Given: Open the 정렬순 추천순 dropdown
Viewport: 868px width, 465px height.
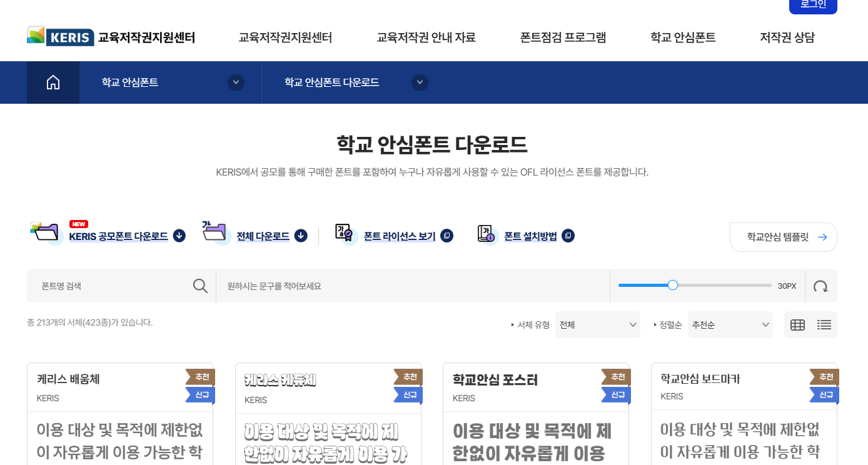Looking at the screenshot, I should (x=730, y=325).
